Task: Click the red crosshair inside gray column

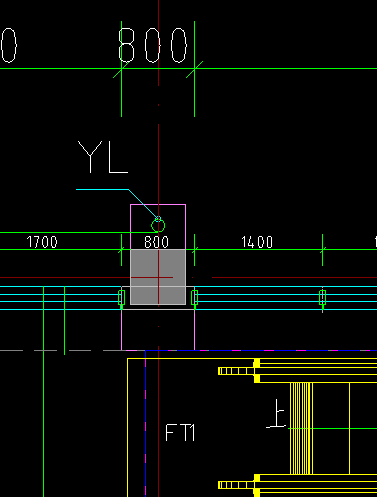Action: [158, 277]
